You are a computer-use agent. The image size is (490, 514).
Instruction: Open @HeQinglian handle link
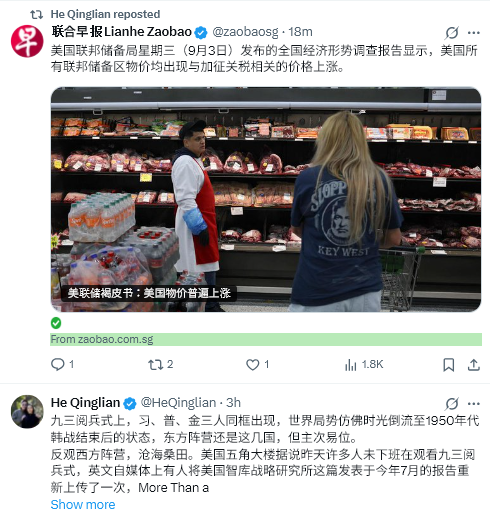[178, 403]
